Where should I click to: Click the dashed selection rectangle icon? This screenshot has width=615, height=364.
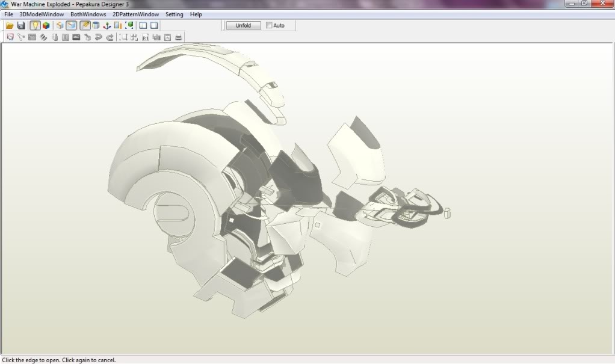click(x=123, y=37)
